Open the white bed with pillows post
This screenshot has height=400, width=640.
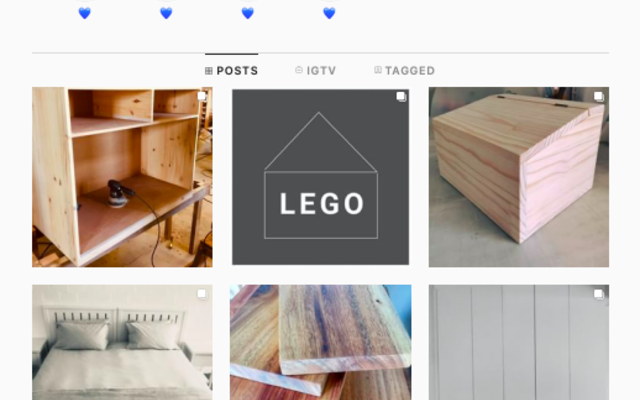pyautogui.click(x=122, y=342)
